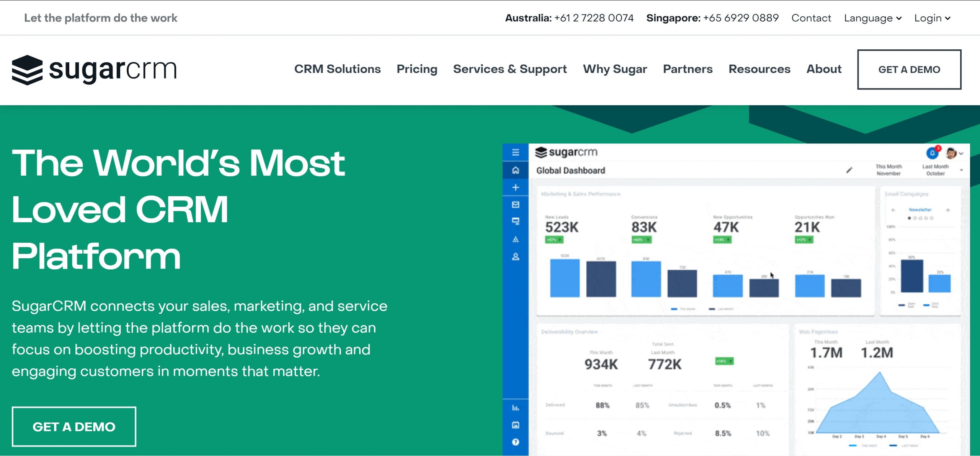The image size is (980, 456).
Task: Open the CRM Solutions menu
Action: tap(337, 69)
